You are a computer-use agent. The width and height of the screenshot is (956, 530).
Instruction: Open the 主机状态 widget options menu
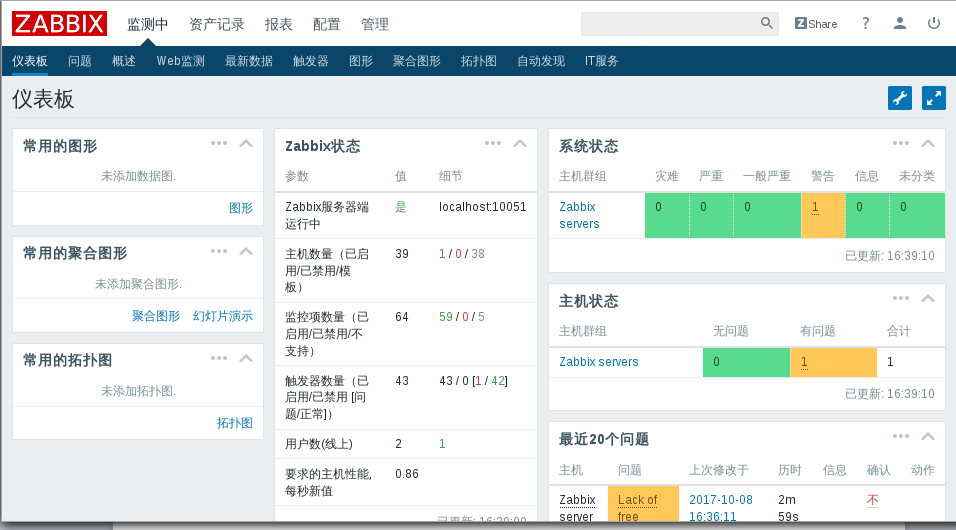901,298
